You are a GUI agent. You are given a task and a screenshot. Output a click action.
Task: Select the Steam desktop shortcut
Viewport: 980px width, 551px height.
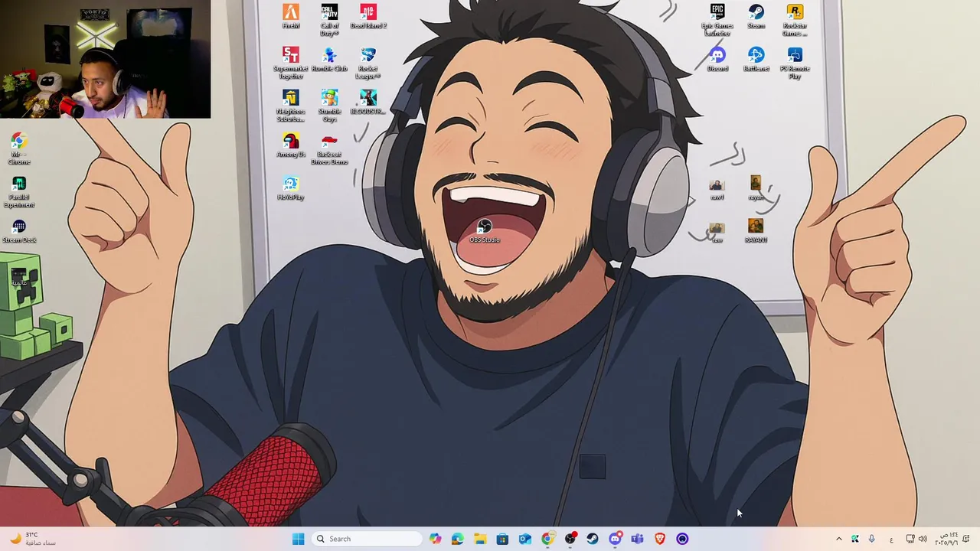[x=756, y=16]
